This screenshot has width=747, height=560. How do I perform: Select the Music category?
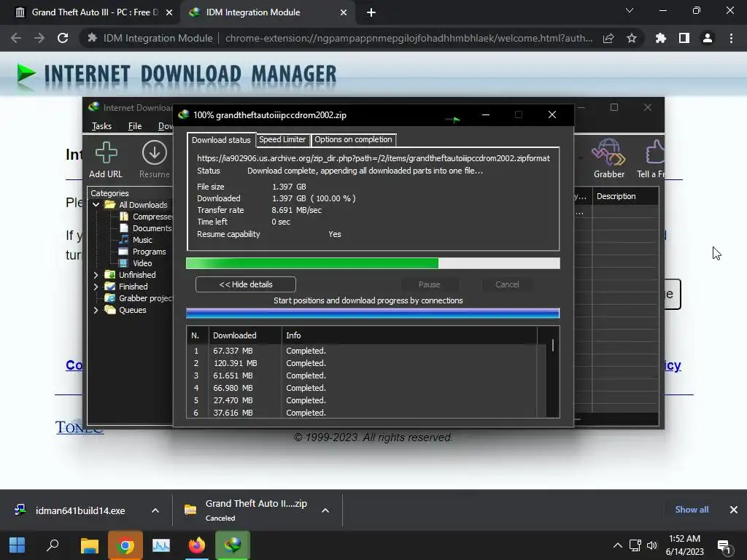pos(136,240)
